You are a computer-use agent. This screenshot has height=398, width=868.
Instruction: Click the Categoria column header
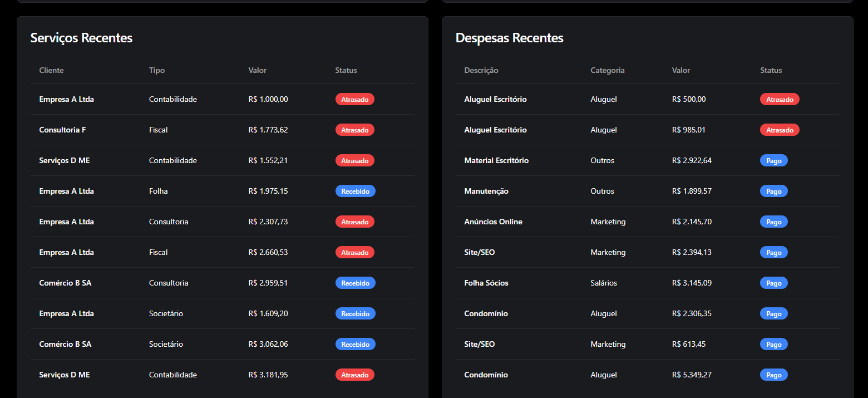(x=608, y=70)
